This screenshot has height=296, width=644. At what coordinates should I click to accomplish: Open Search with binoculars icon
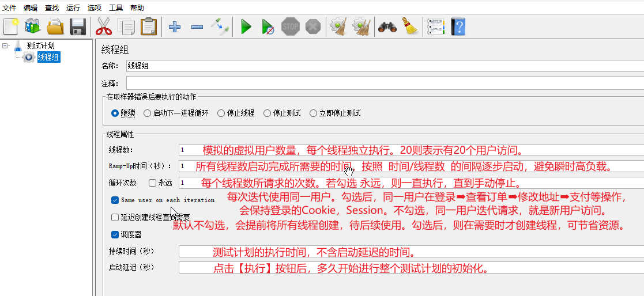(x=387, y=27)
